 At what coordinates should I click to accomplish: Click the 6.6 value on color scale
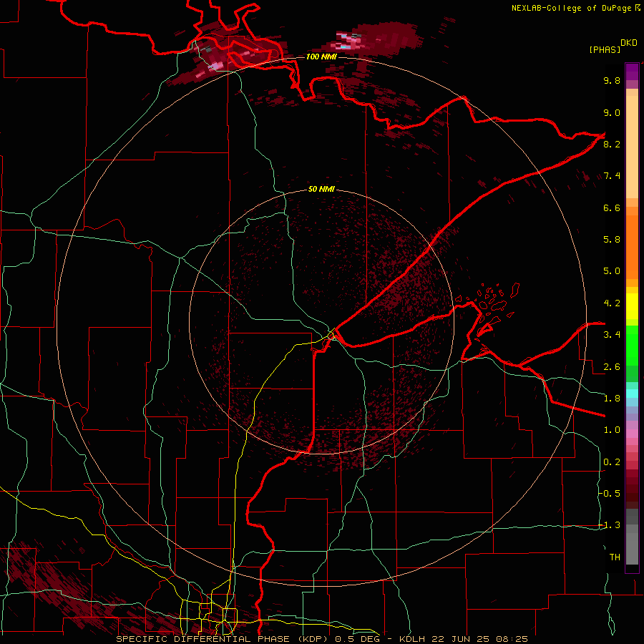pos(612,208)
